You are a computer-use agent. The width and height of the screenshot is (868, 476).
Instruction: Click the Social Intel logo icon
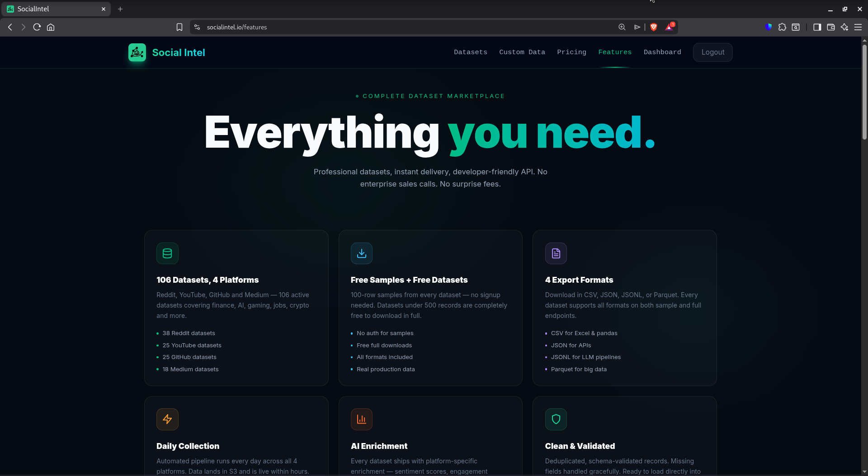[x=137, y=52]
